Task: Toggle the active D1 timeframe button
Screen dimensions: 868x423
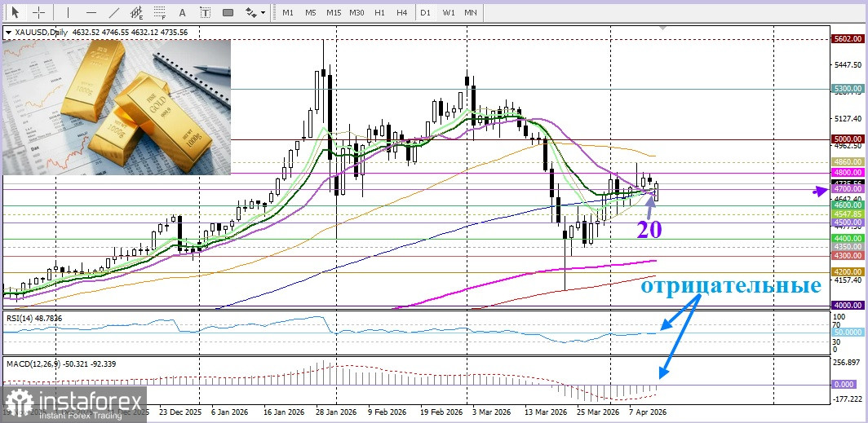Action: [x=425, y=12]
